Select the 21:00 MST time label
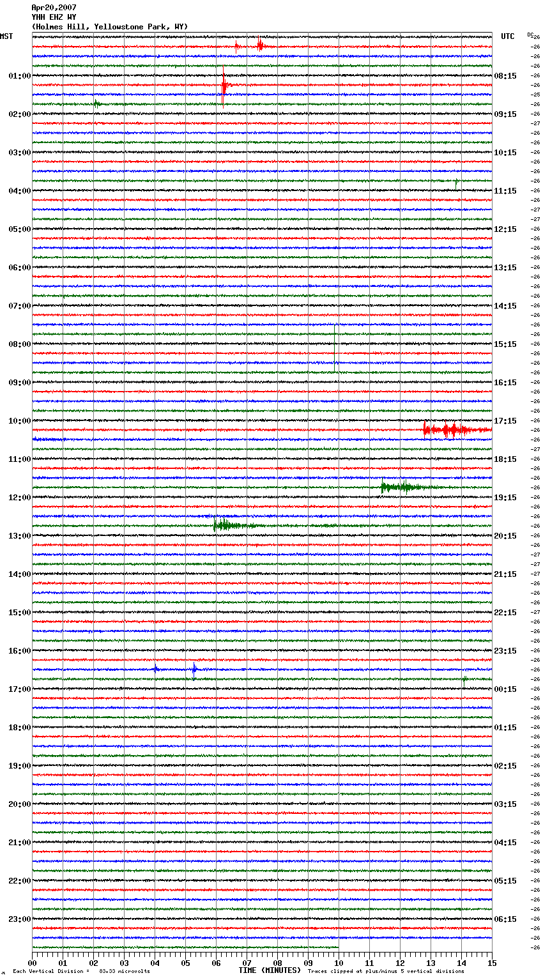543x980 pixels. pyautogui.click(x=20, y=843)
